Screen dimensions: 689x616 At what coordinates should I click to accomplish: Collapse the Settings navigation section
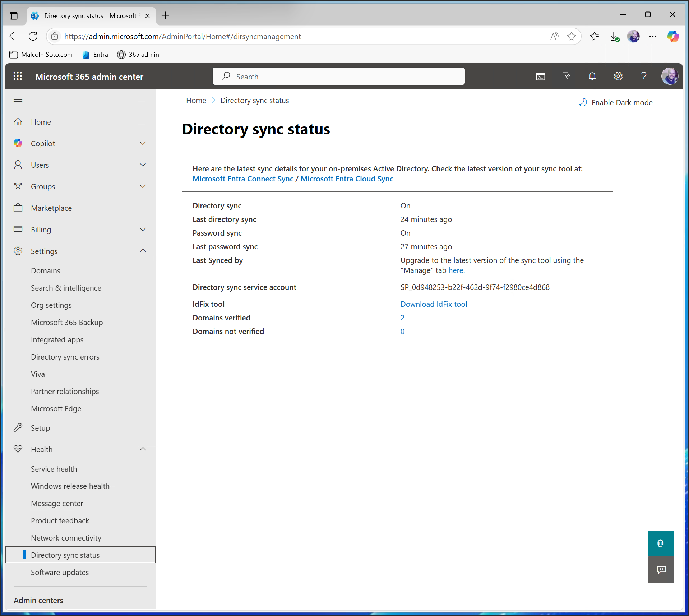pyautogui.click(x=143, y=251)
